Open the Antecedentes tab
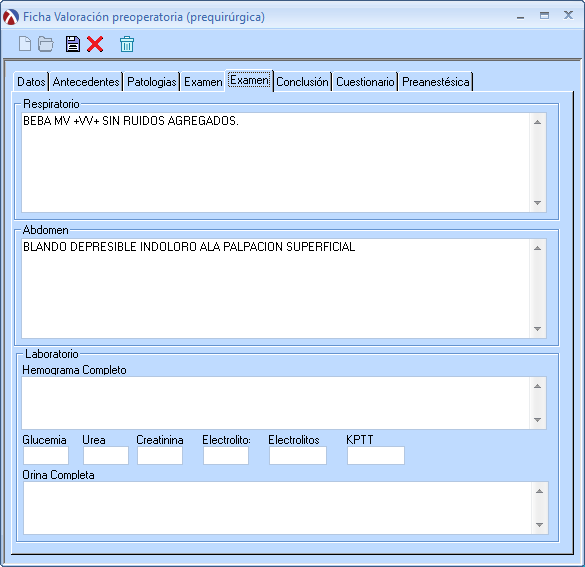Image resolution: width=585 pixels, height=567 pixels. (x=86, y=82)
